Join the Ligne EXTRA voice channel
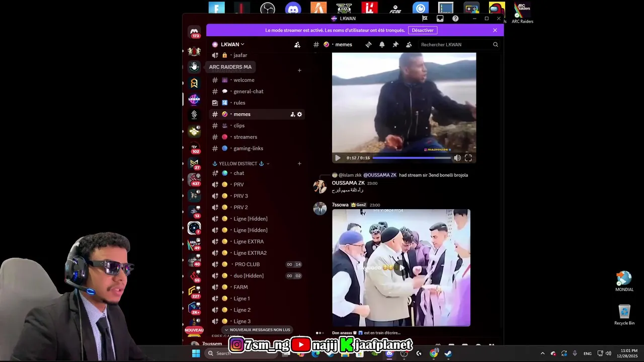The image size is (644, 362). coord(256,242)
